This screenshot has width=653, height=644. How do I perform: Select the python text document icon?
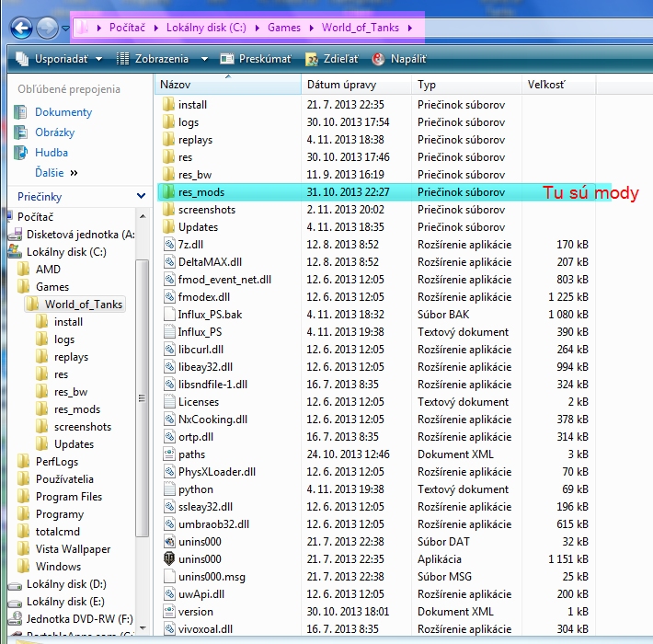tap(169, 489)
